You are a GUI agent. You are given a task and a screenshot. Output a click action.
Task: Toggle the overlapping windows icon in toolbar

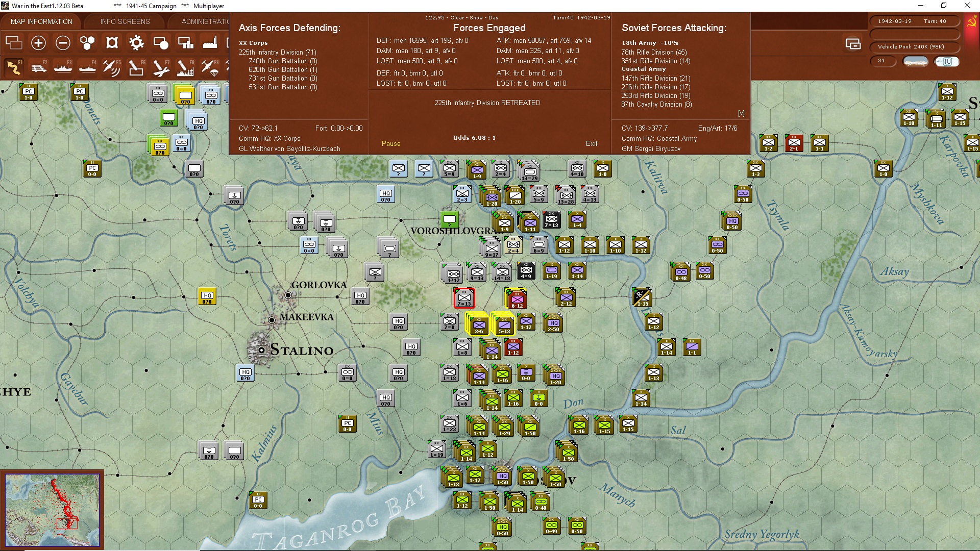point(14,43)
